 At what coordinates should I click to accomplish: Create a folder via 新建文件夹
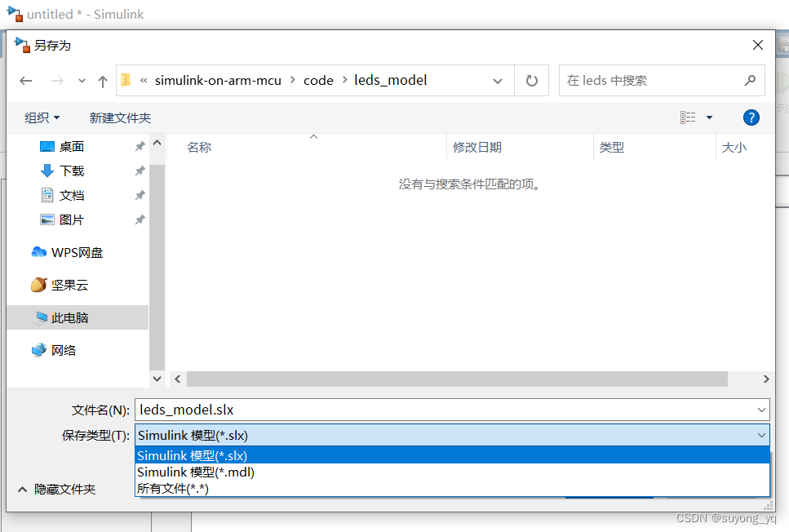(x=120, y=117)
